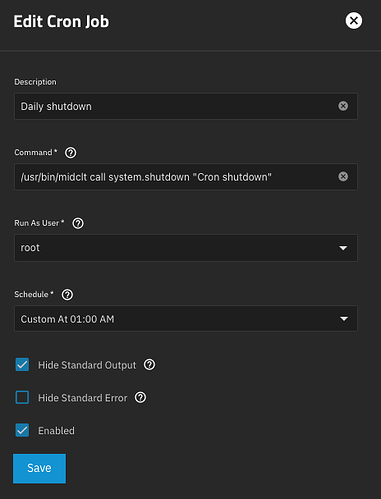Click the Hide Standard Output label
Image resolution: width=381 pixels, height=499 pixels.
[87, 365]
